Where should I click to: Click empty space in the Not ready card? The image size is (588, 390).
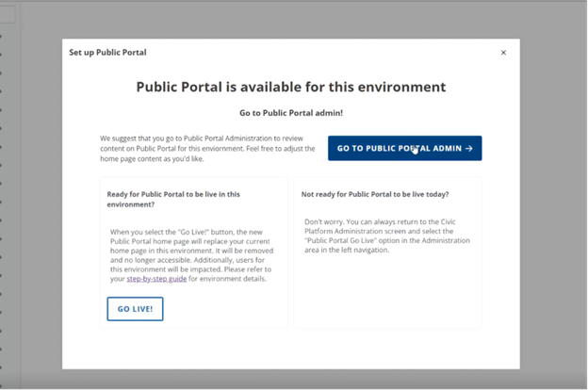[x=387, y=292]
